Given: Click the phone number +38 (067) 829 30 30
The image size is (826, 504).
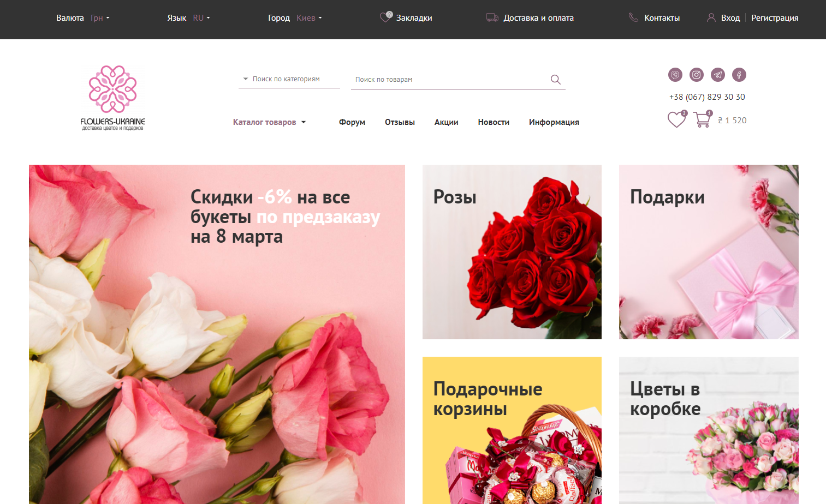Looking at the screenshot, I should (x=707, y=97).
